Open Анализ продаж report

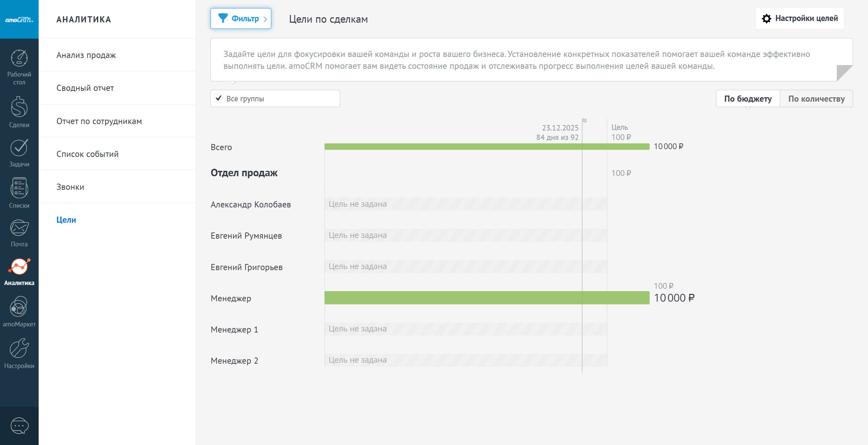86,55
